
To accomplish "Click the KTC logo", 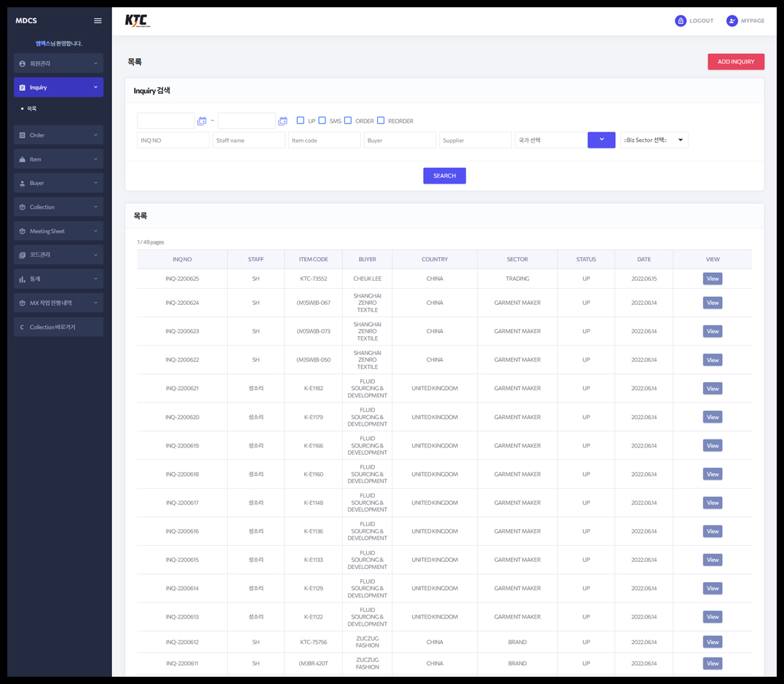I will (x=138, y=20).
